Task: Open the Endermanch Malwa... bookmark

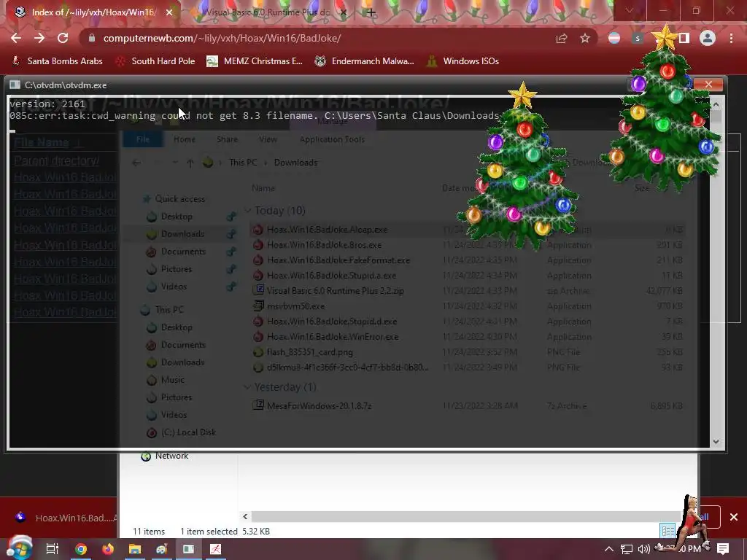Action: click(365, 61)
